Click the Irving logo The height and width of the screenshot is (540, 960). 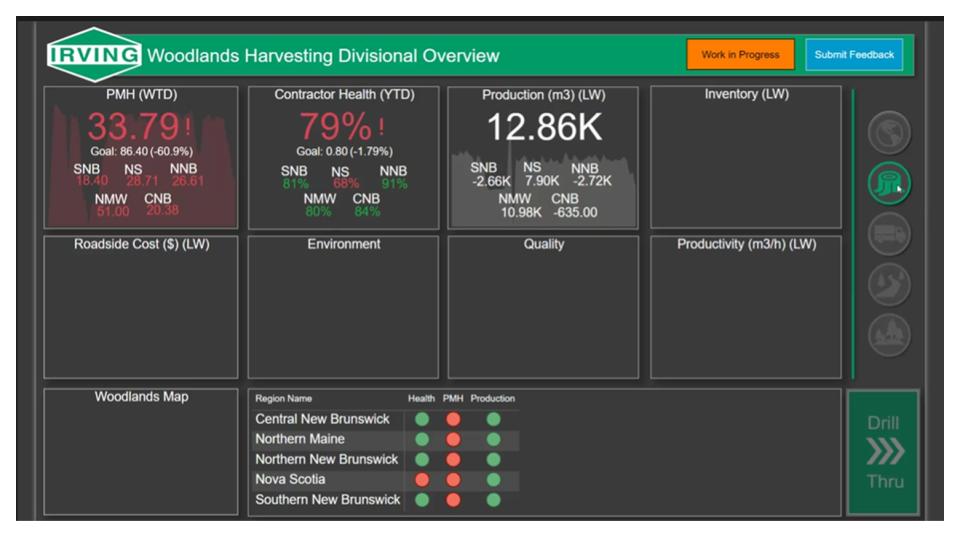[94, 55]
